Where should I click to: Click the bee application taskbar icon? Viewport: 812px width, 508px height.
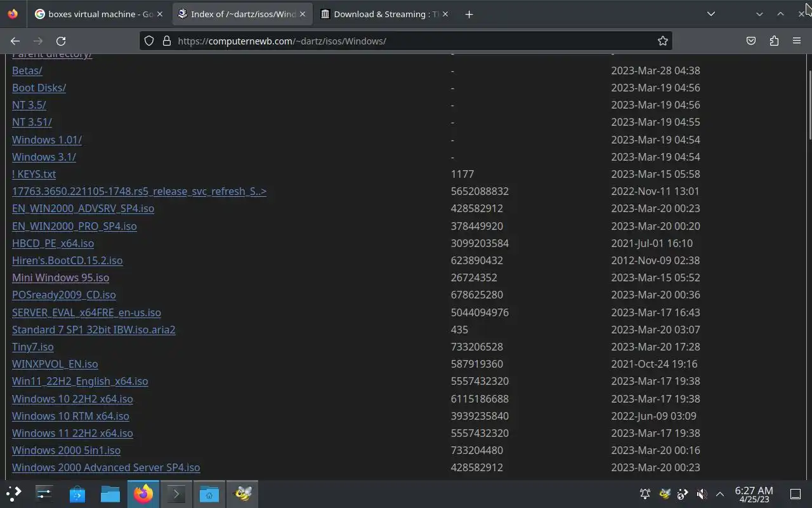[x=242, y=493]
